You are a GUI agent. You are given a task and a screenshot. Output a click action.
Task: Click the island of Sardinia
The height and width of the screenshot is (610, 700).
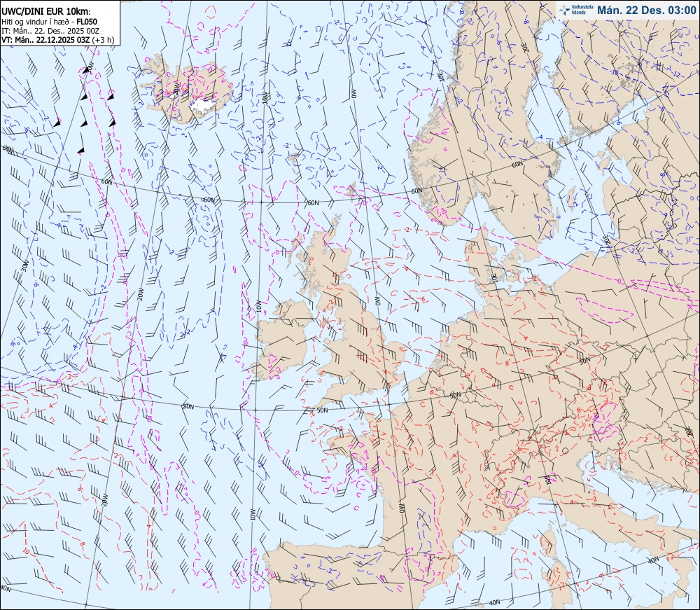point(560,581)
